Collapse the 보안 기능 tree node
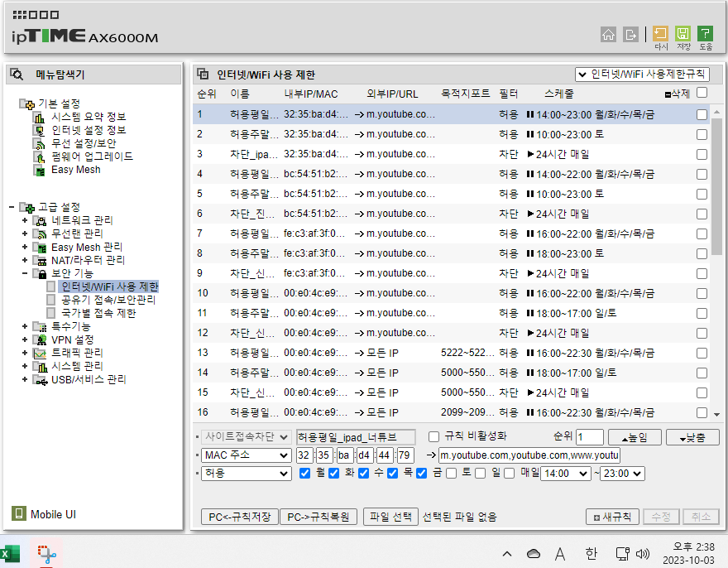The height and width of the screenshot is (568, 728). pos(25,273)
